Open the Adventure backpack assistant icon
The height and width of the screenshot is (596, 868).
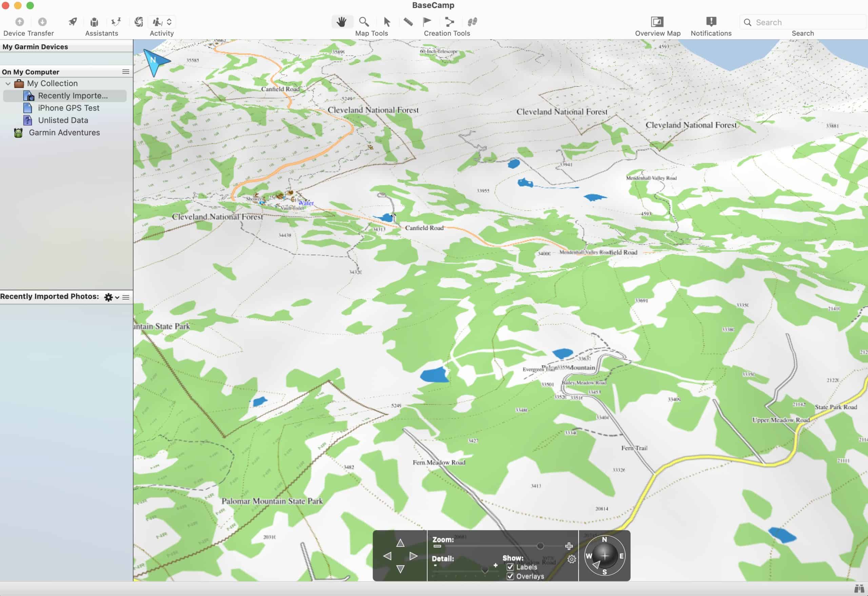94,22
